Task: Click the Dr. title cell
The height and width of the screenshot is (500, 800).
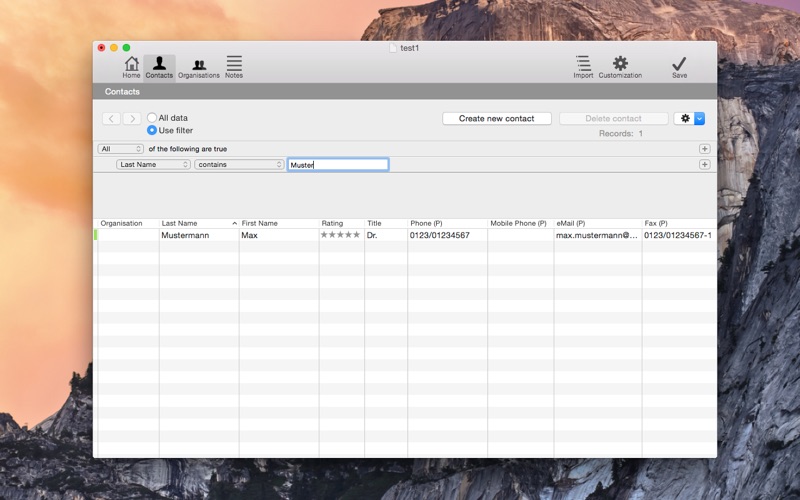Action: (x=386, y=235)
